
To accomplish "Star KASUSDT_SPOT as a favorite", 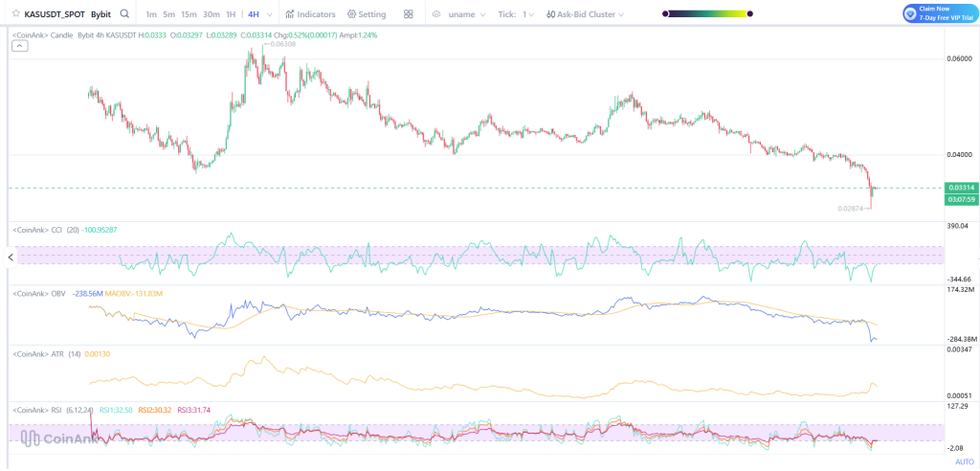I will 15,13.
